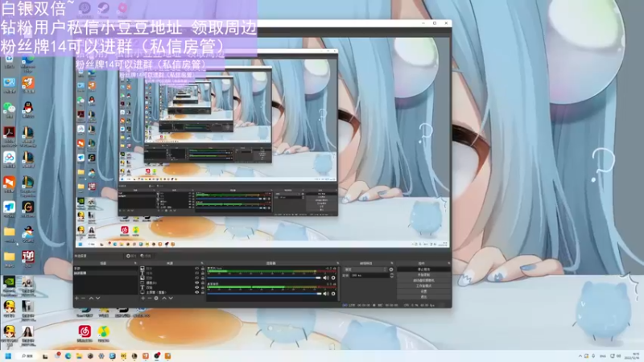Viewport: 644px width, 362px height.
Task: Open Edge browser from taskbar
Action: (x=68, y=356)
